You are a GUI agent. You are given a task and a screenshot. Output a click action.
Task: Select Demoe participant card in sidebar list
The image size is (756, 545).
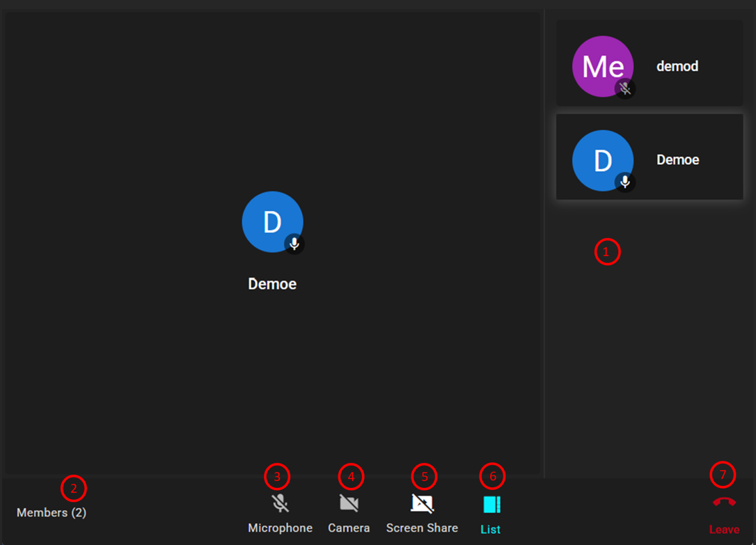click(649, 157)
